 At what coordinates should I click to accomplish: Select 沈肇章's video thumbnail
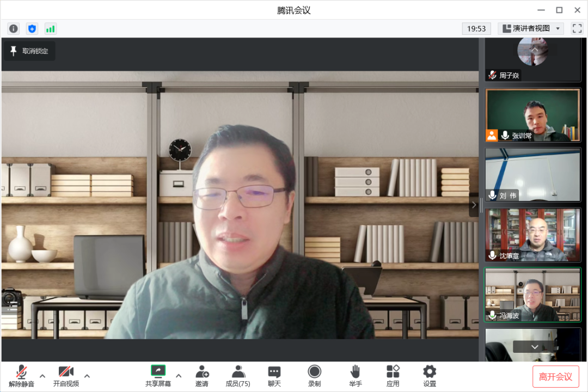point(533,235)
